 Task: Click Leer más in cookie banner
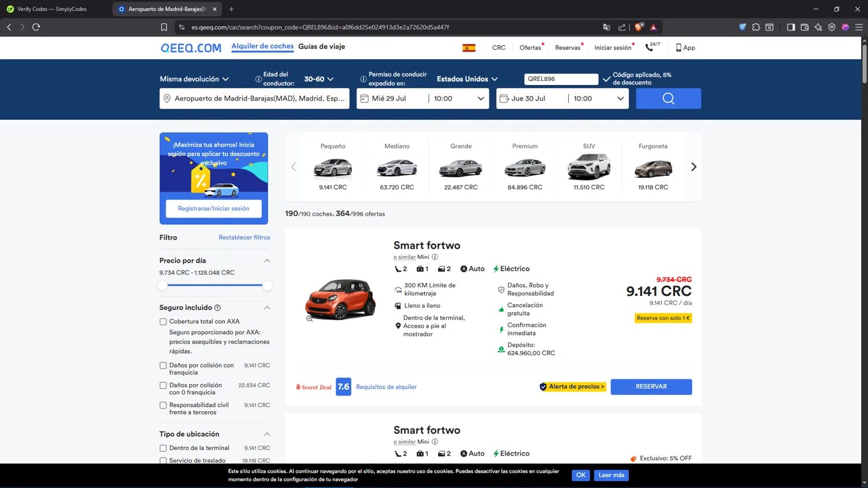coord(612,475)
